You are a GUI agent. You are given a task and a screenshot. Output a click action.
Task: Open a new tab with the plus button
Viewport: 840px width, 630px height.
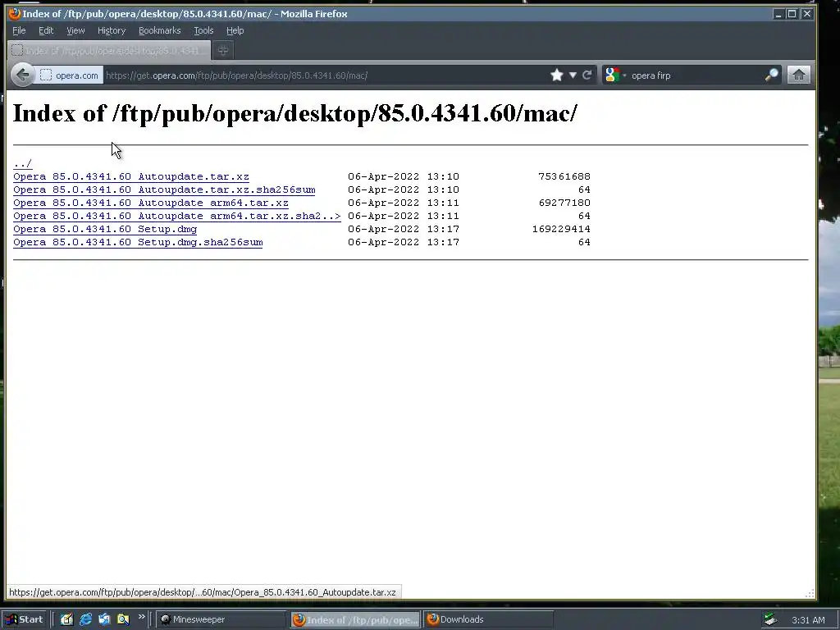(223, 50)
